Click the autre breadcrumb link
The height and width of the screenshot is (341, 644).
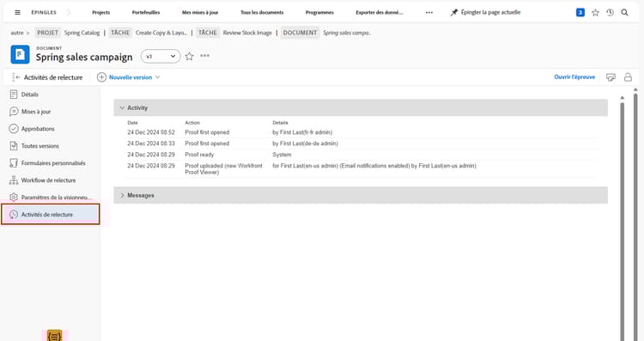point(17,33)
